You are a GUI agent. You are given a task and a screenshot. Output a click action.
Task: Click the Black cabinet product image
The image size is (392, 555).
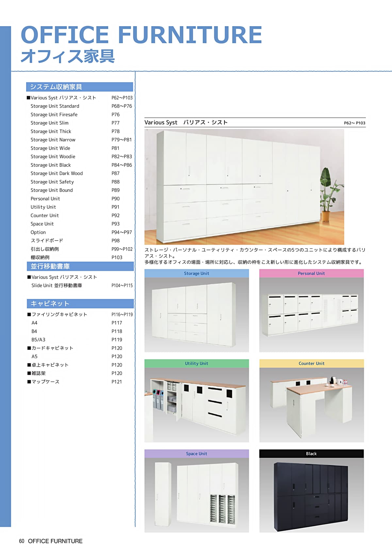coord(311,495)
